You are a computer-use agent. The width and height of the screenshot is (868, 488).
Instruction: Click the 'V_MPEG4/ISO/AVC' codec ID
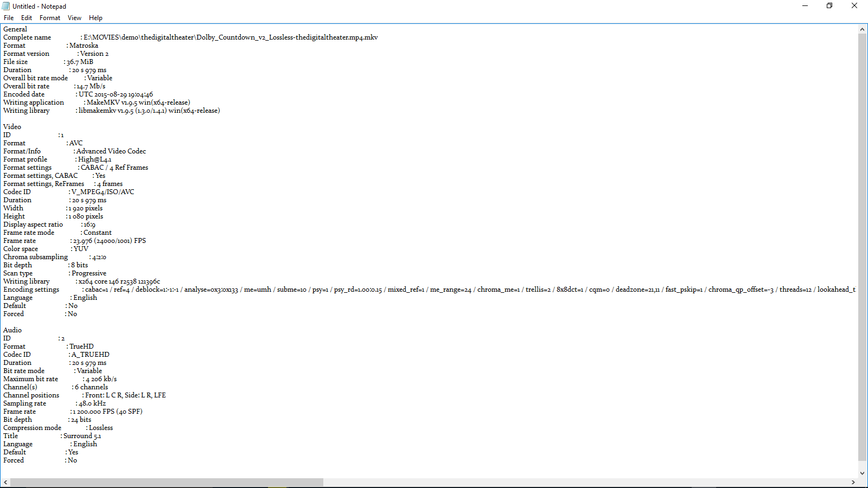click(x=103, y=192)
